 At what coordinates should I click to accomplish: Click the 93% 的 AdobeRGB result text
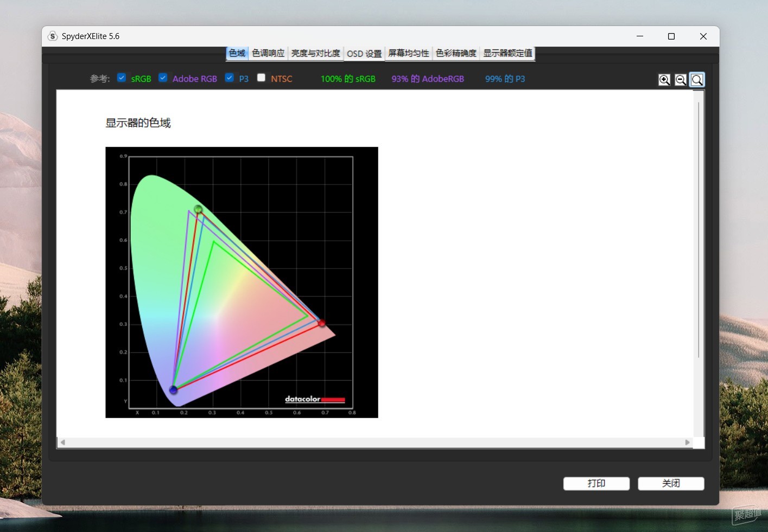[428, 79]
